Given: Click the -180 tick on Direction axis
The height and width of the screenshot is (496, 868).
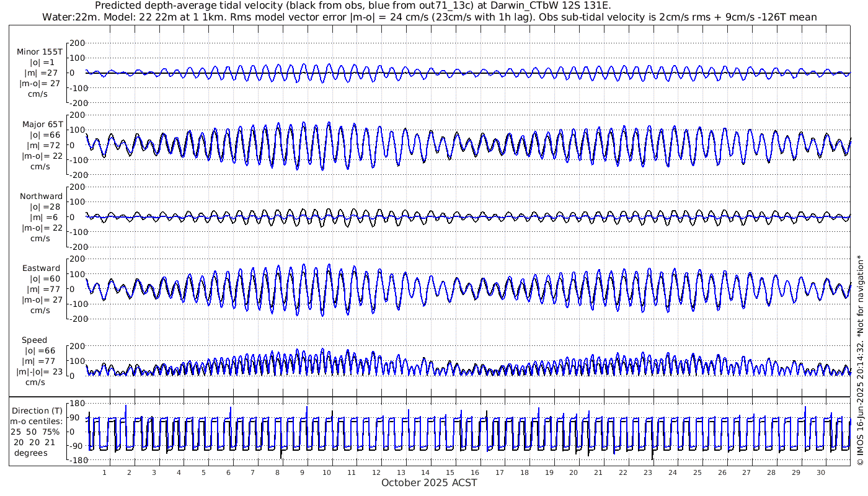Looking at the screenshot, I should [x=74, y=461].
